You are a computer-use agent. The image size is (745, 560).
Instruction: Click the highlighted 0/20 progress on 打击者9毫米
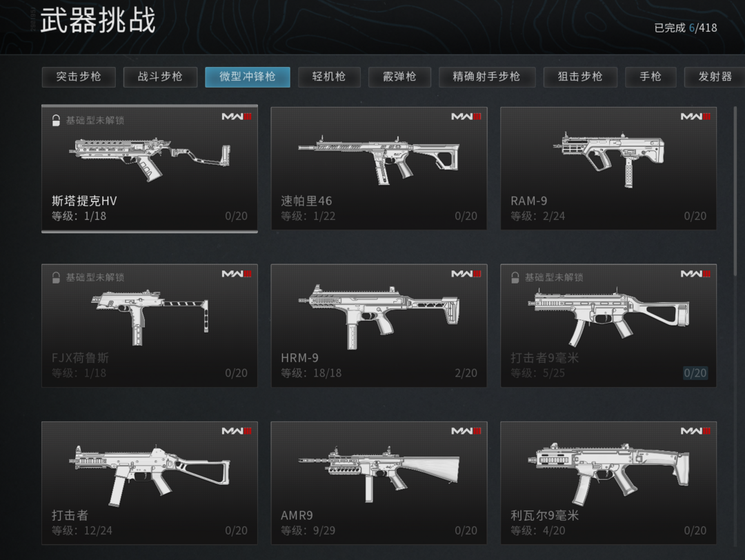[695, 373]
